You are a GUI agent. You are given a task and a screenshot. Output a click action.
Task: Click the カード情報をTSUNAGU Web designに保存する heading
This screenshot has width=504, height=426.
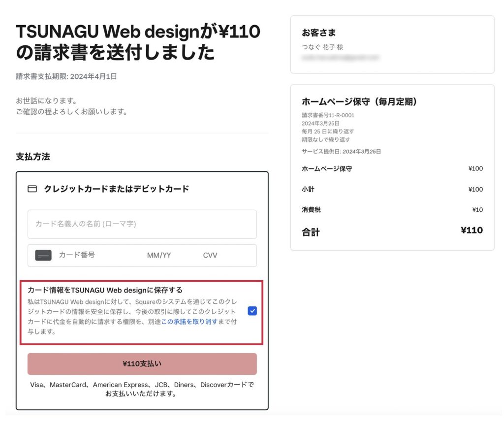[x=102, y=290]
